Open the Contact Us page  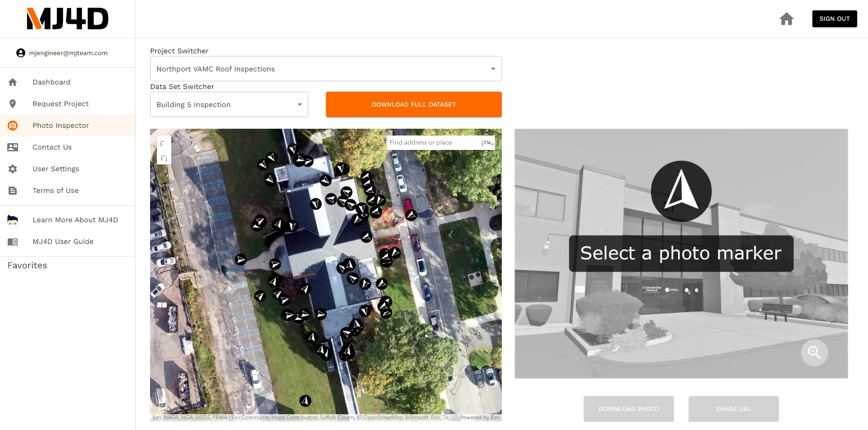[68, 147]
